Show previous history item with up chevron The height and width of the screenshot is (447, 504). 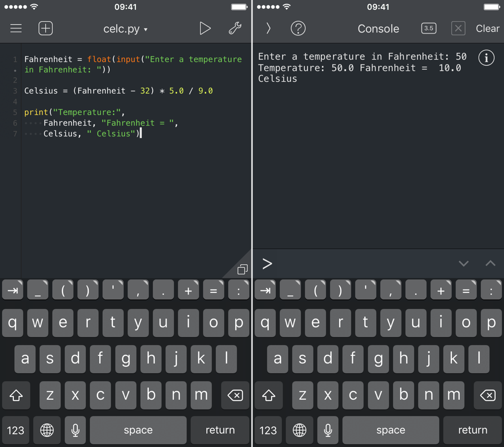490,263
